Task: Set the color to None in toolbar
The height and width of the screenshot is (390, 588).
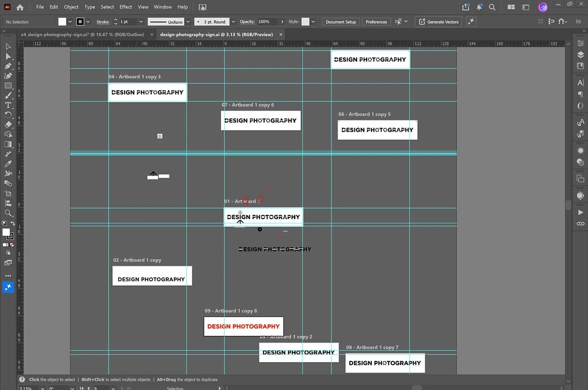Action: pos(11,245)
